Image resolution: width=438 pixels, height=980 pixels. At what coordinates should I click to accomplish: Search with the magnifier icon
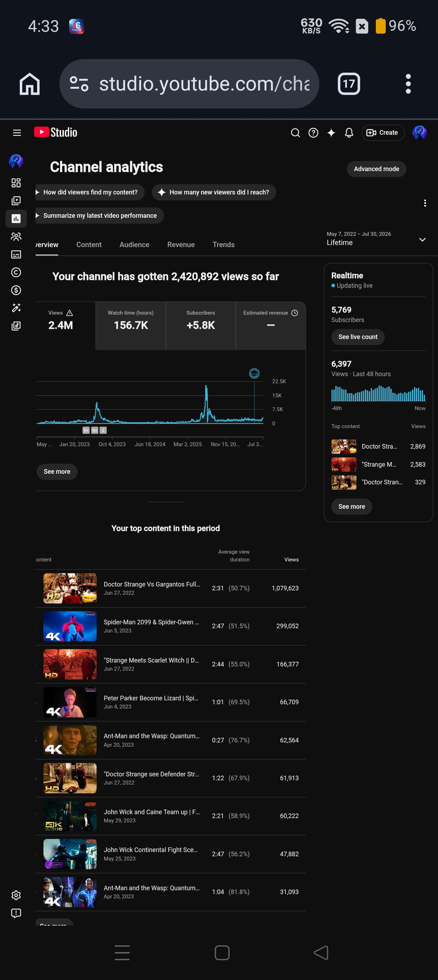tap(295, 132)
